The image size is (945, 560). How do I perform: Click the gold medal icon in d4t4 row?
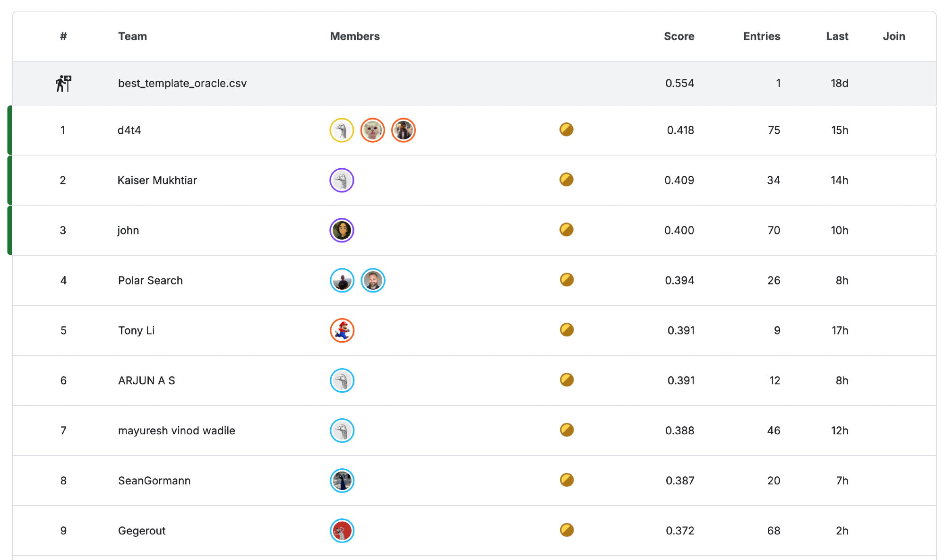[566, 129]
